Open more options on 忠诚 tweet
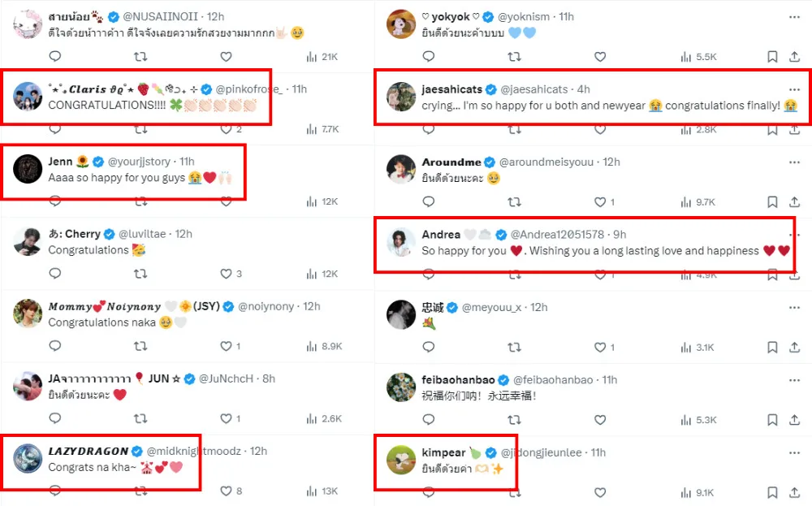 794,307
